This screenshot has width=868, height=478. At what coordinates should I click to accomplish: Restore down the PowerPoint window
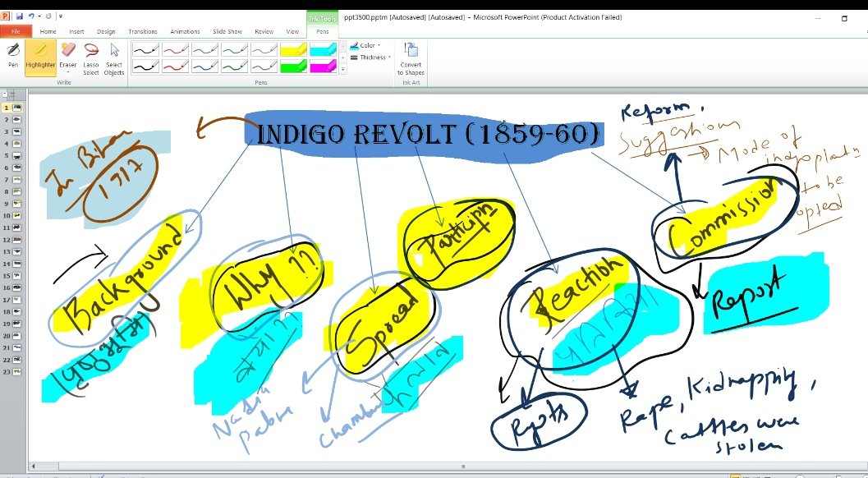(x=844, y=18)
